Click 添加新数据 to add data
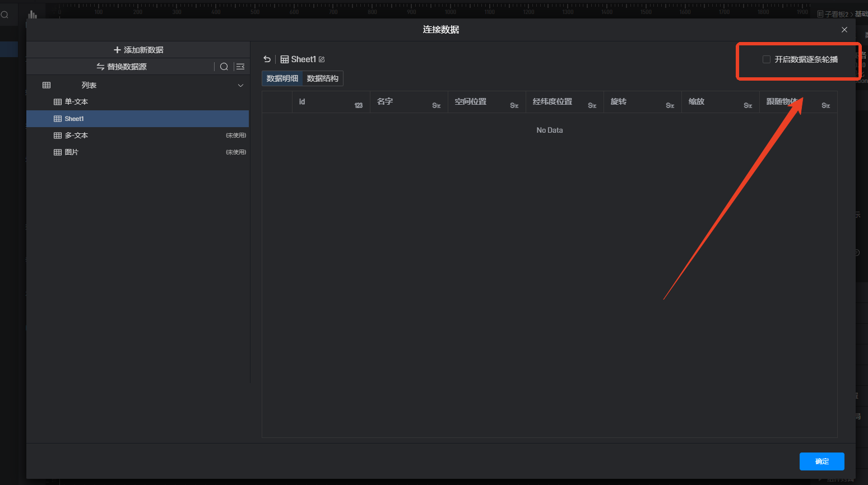 pos(138,50)
